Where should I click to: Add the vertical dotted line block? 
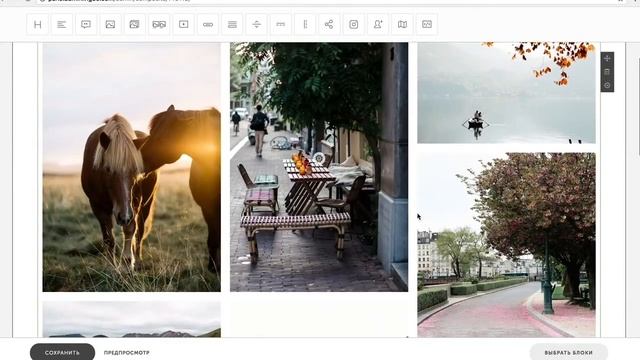tap(305, 24)
